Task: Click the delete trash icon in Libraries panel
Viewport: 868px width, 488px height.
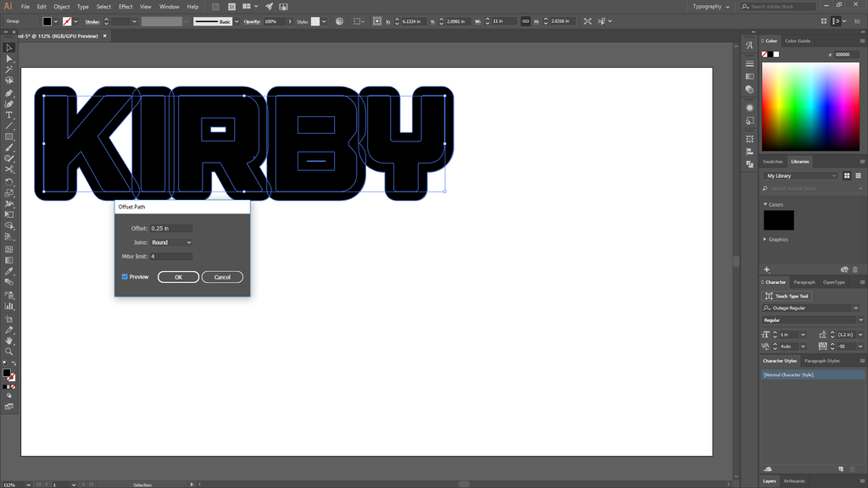Action: [855, 269]
